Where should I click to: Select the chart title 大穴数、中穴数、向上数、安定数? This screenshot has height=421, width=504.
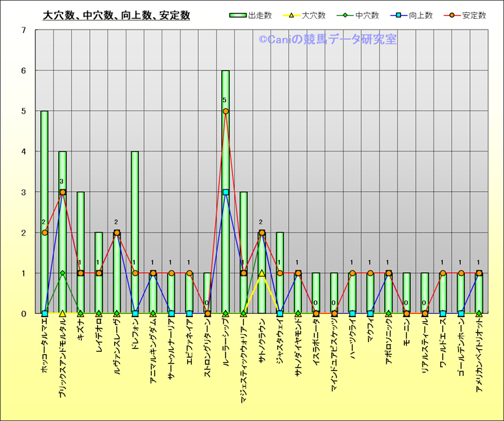point(116,15)
